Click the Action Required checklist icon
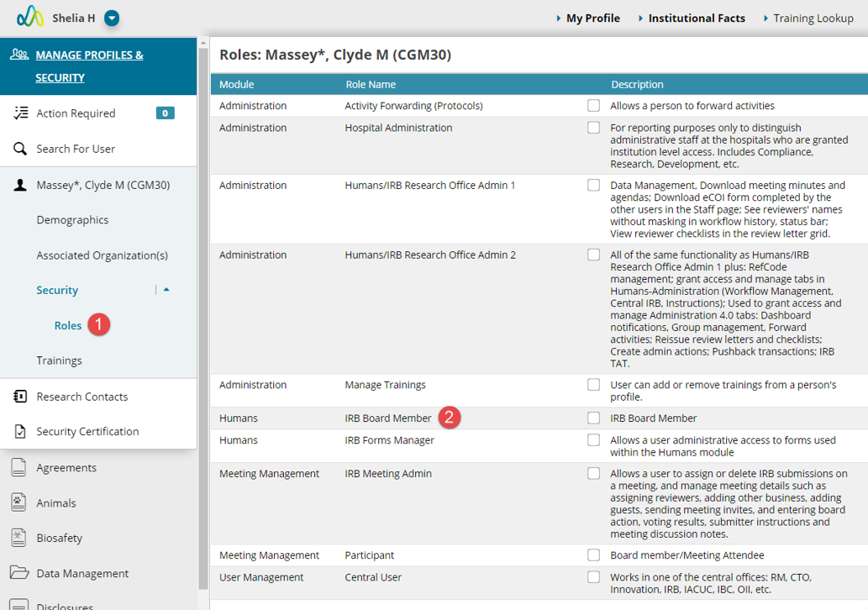The width and height of the screenshot is (868, 610). click(x=20, y=113)
